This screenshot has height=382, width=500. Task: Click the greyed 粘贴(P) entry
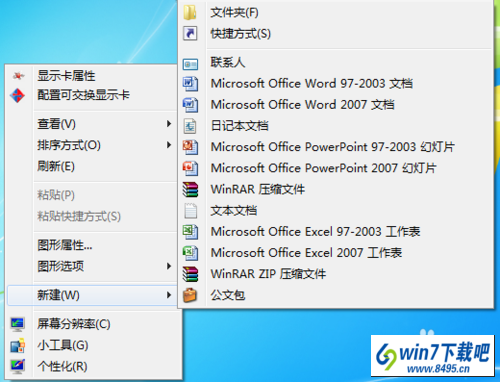click(x=56, y=195)
